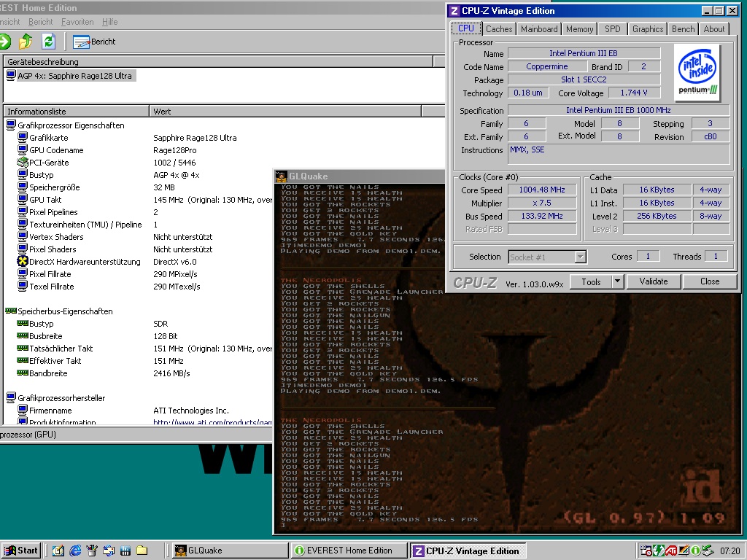Select AGP 4x: Sapphire Rage128 Ultra device

pos(71,76)
